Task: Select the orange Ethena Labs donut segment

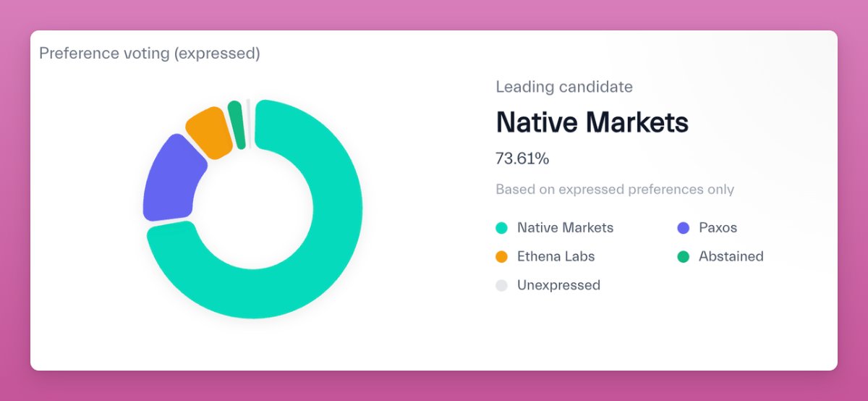Action: [x=210, y=132]
